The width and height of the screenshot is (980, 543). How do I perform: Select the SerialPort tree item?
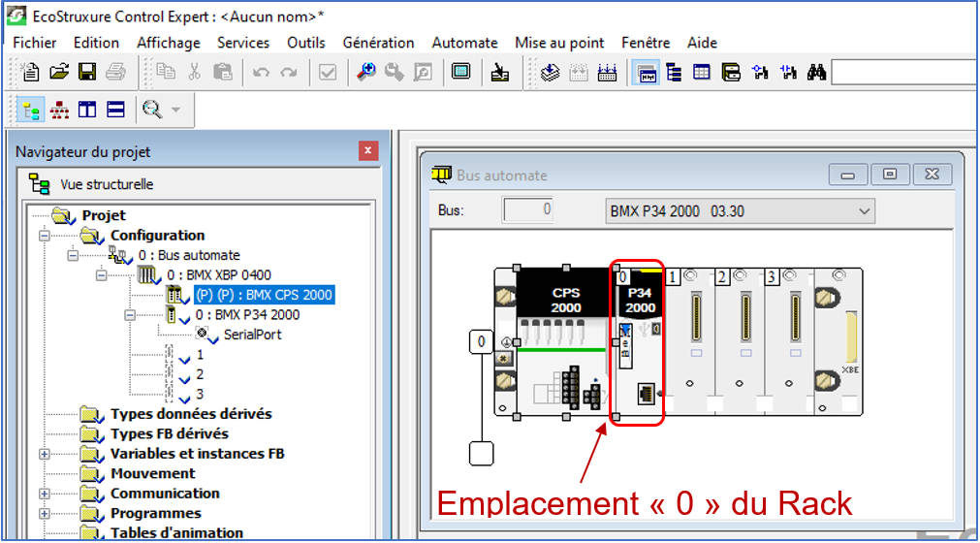click(x=252, y=335)
